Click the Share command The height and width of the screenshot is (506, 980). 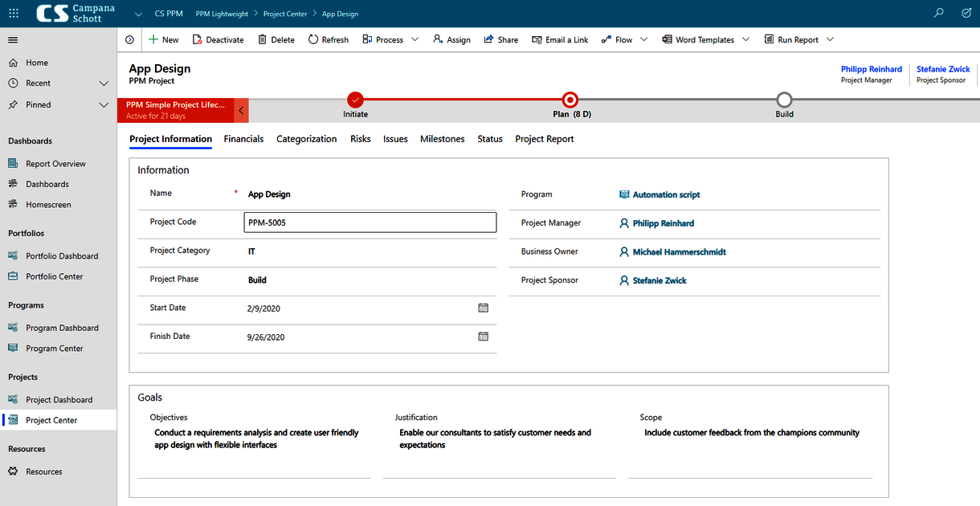point(501,39)
